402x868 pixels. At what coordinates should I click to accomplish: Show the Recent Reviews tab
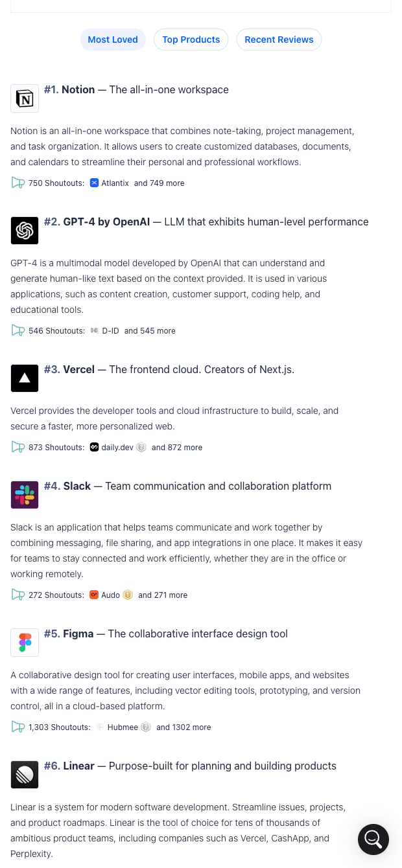pos(279,40)
